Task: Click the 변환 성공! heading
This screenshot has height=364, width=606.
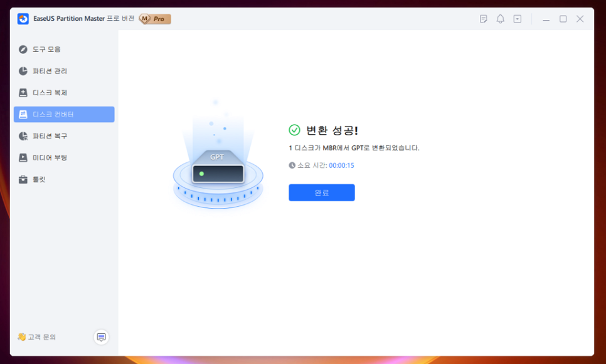Action: point(332,130)
